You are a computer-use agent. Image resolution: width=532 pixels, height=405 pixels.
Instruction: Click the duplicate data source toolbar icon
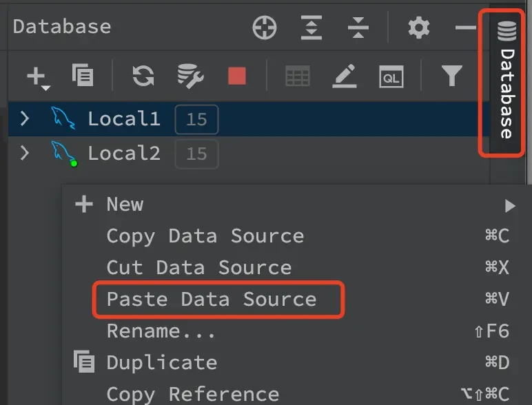[83, 75]
